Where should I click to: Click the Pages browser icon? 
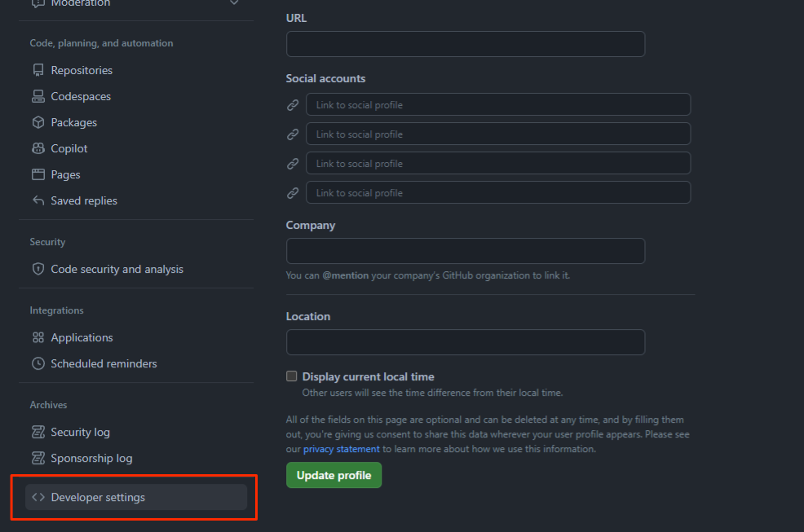[38, 175]
